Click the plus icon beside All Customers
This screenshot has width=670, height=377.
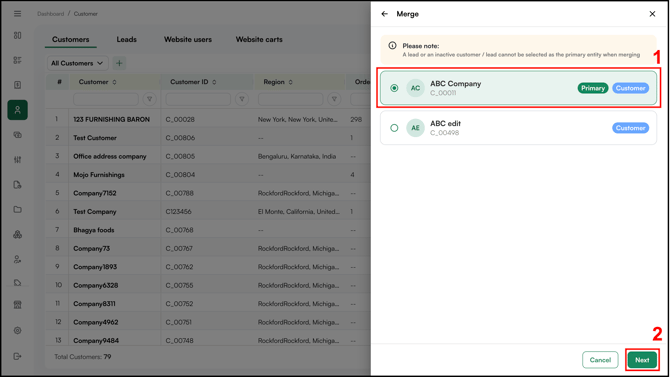click(119, 63)
